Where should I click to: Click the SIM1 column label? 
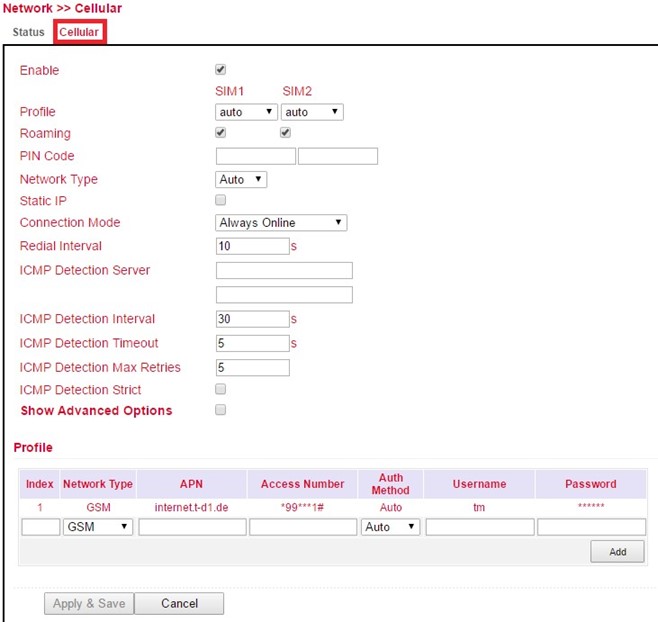(x=230, y=91)
